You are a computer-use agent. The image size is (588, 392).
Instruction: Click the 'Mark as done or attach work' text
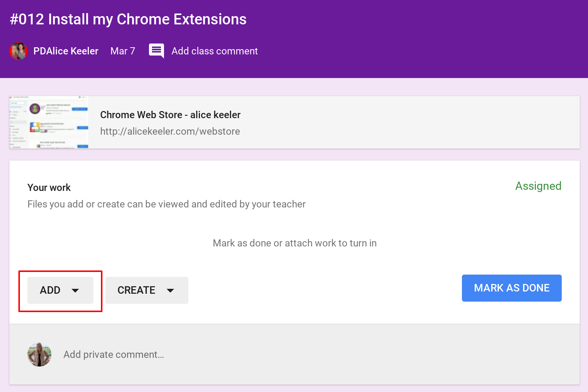point(295,243)
